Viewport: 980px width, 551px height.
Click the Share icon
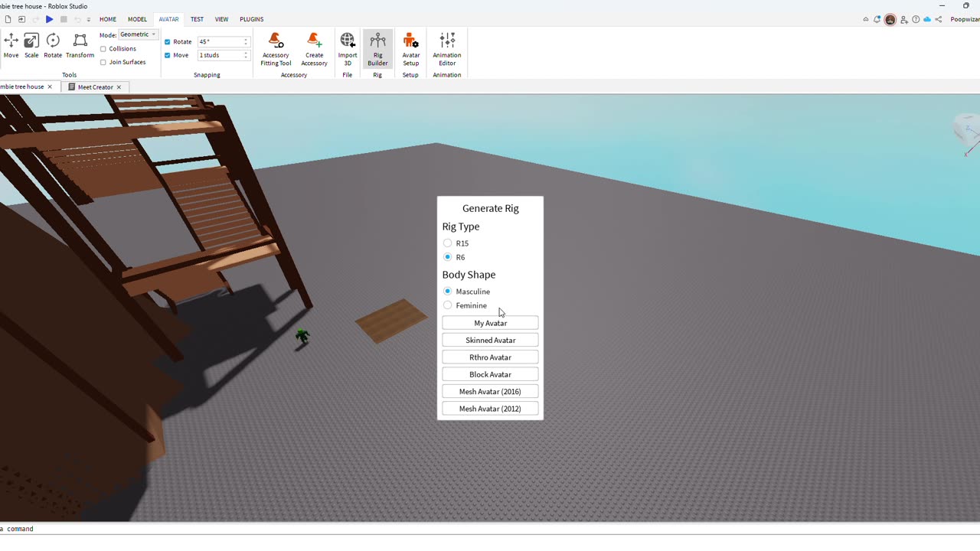coord(939,20)
